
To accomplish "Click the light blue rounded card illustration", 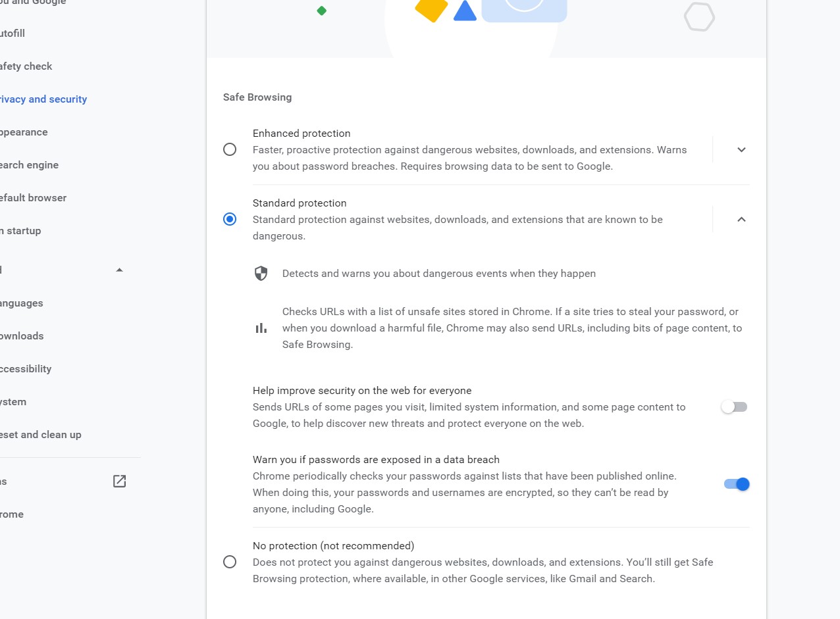I will coord(525,10).
